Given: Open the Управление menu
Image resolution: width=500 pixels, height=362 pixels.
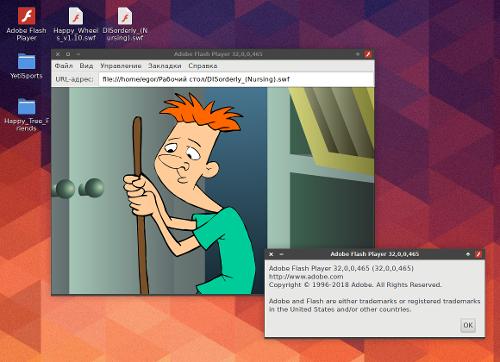Looking at the screenshot, I should point(121,66).
